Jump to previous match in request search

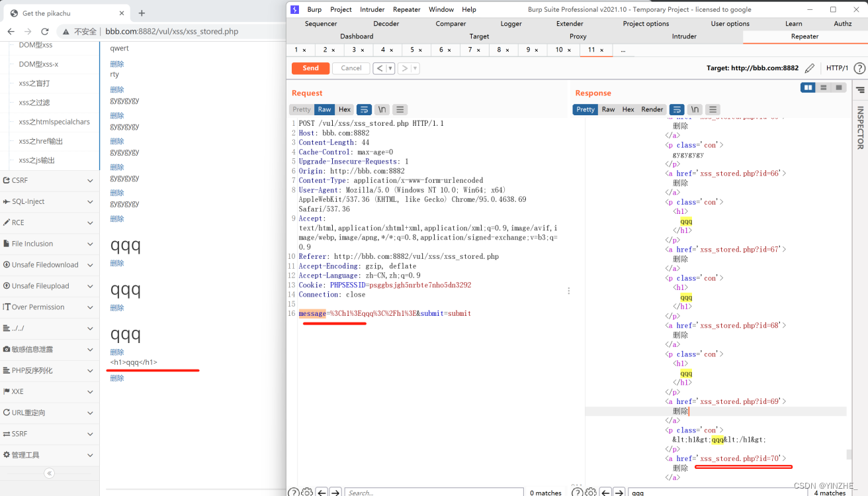pyautogui.click(x=322, y=492)
